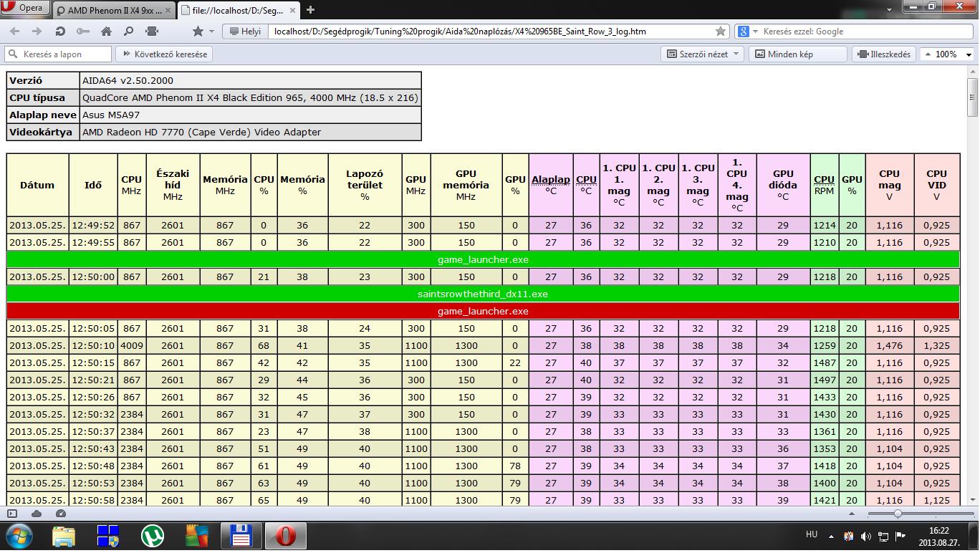Click the Keresés a lapon find field

58,54
